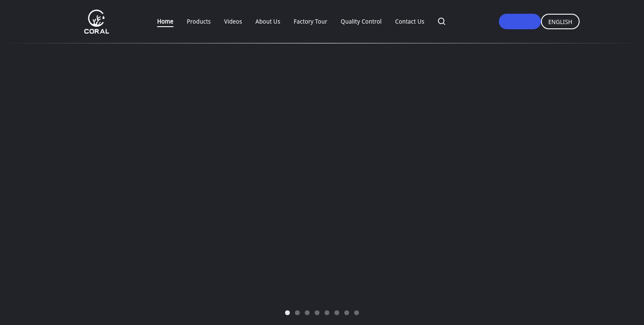
Task: Visit the Factory Tour page
Action: click(x=310, y=21)
